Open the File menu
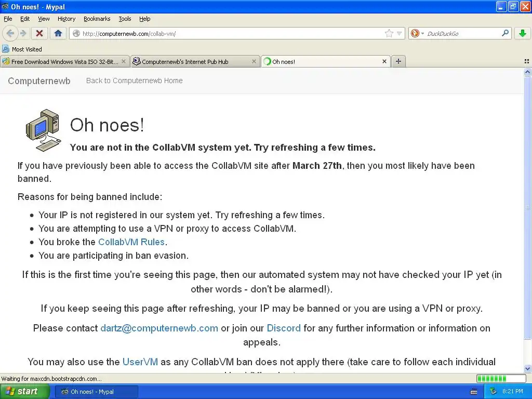Viewport: 532px width, 399px height. (x=8, y=19)
